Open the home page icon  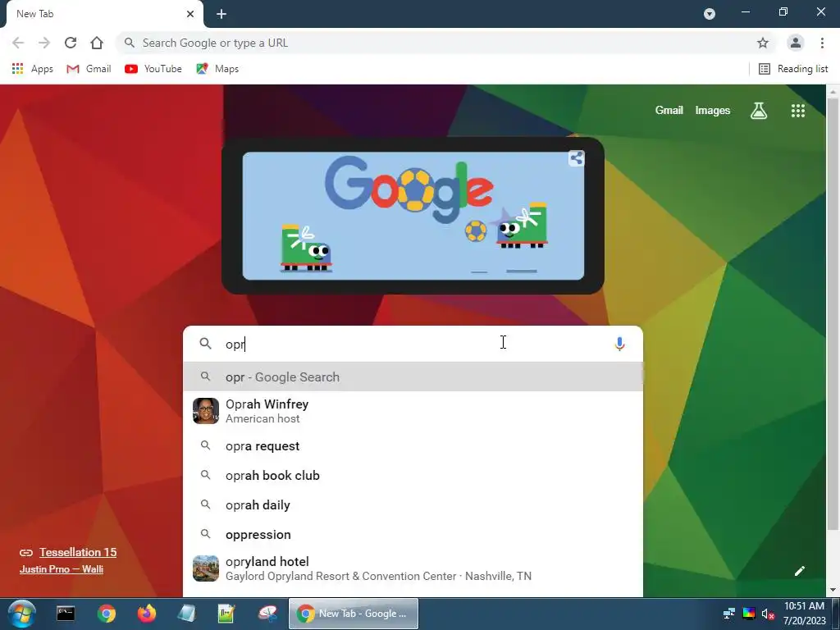pyautogui.click(x=97, y=43)
